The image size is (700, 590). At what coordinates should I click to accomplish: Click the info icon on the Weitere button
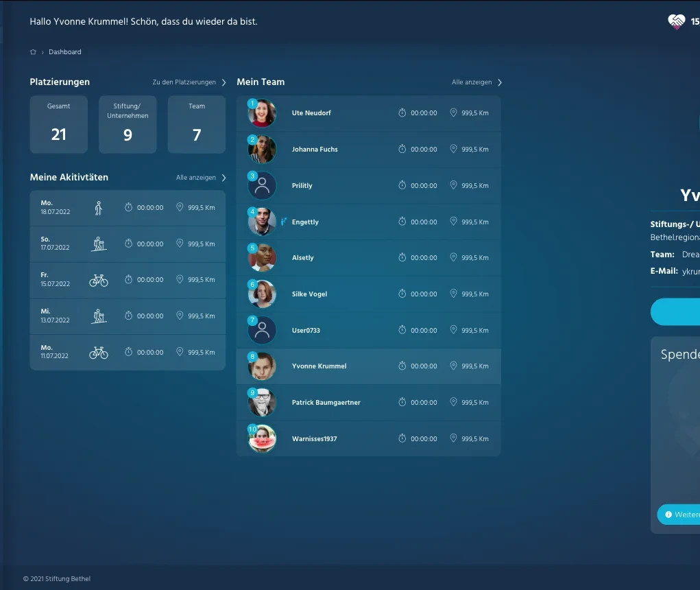pos(669,514)
